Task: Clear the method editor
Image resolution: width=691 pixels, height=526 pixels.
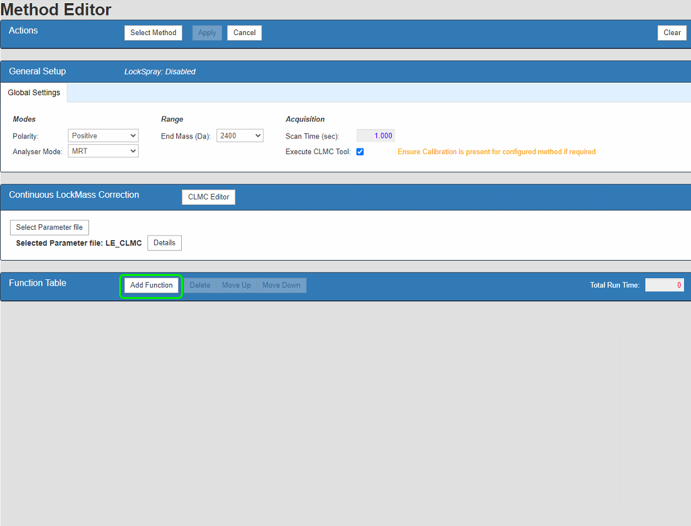Action: point(672,33)
